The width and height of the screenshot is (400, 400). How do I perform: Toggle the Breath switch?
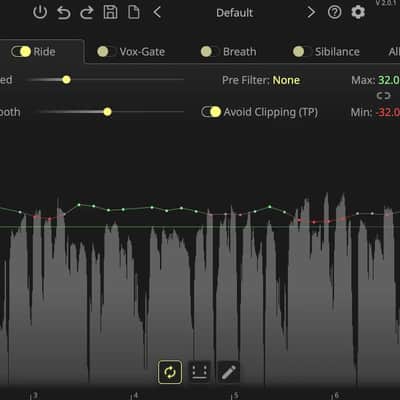pos(210,52)
